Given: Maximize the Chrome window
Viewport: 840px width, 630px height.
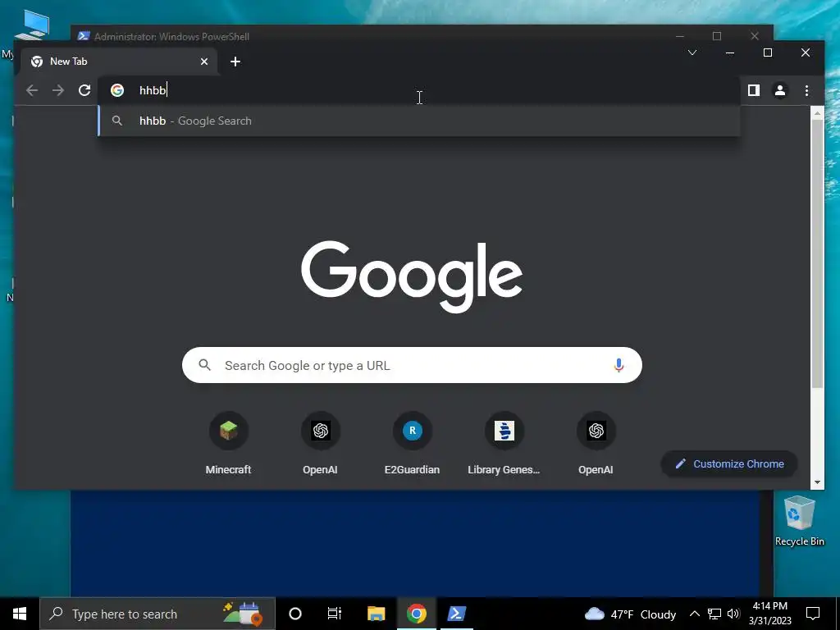Looking at the screenshot, I should pyautogui.click(x=768, y=52).
